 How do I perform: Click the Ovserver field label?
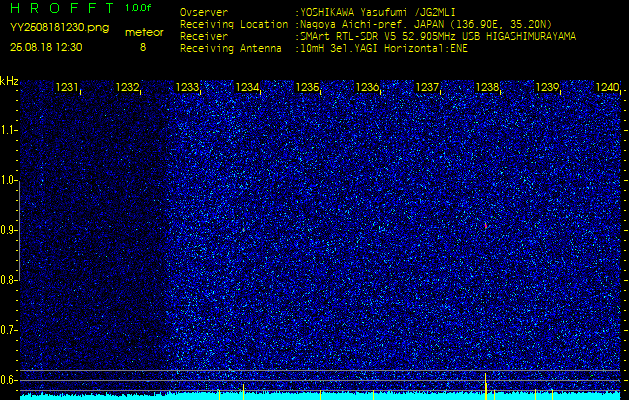(x=204, y=12)
